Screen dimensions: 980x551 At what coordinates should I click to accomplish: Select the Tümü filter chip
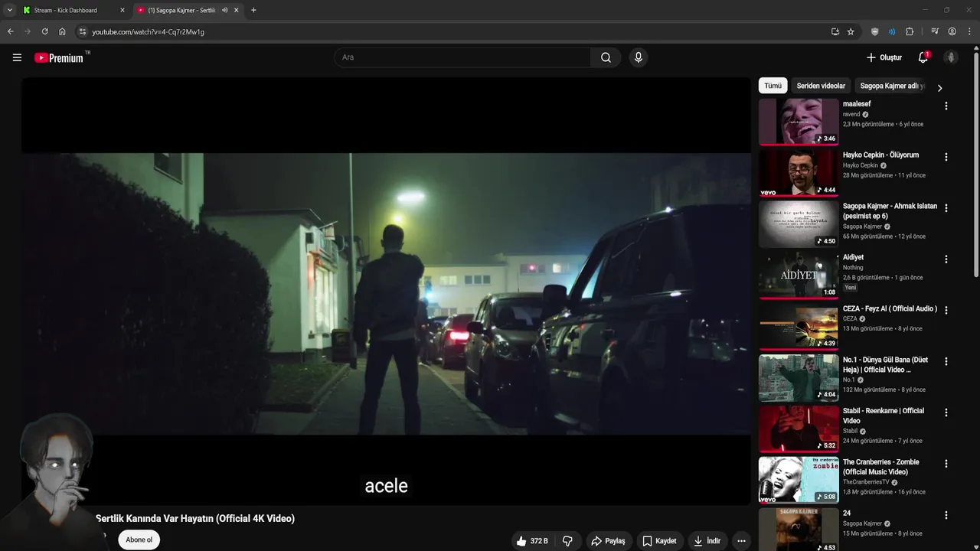(x=773, y=86)
